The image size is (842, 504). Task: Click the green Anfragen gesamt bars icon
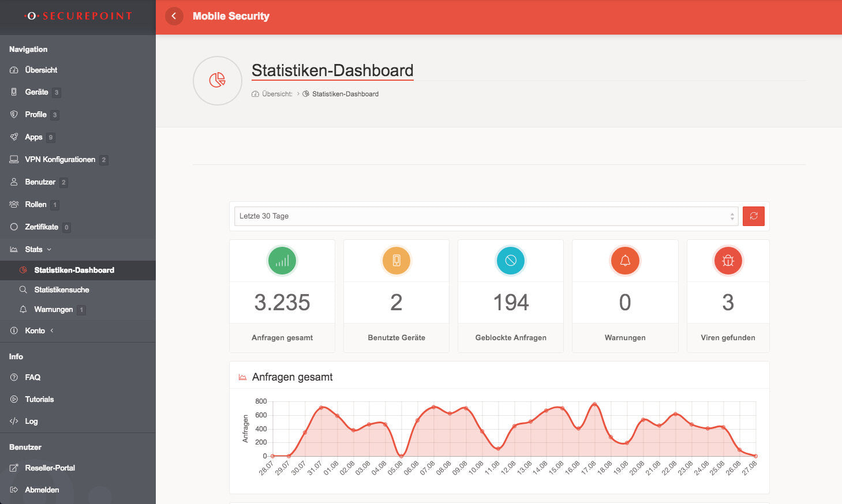click(282, 261)
